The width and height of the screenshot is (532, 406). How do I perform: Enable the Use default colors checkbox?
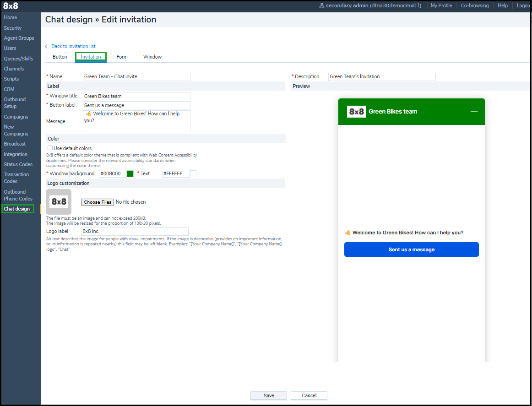[50, 148]
